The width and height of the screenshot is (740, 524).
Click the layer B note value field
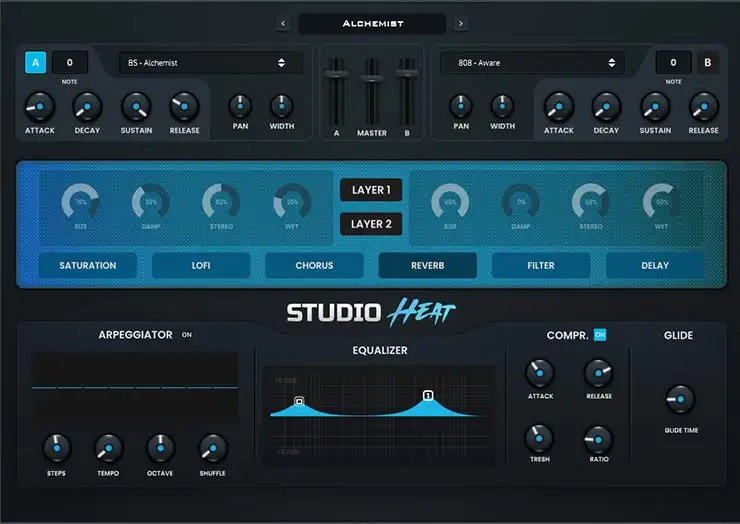click(673, 62)
